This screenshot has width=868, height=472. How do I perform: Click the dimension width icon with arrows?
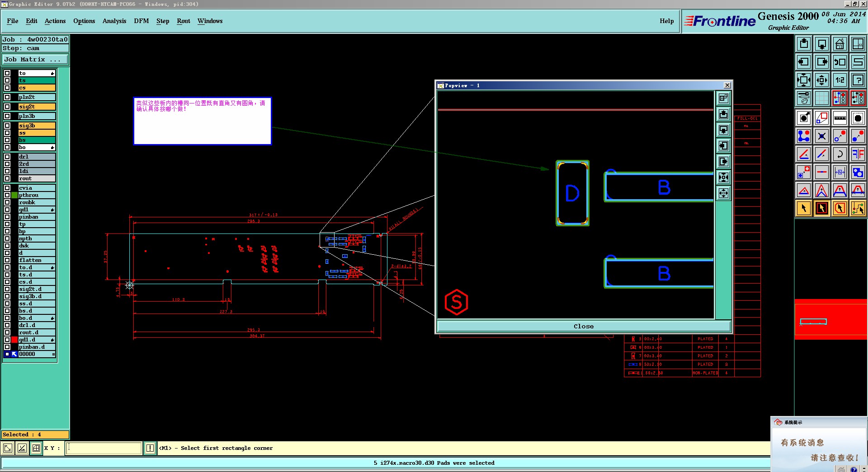coord(840,172)
